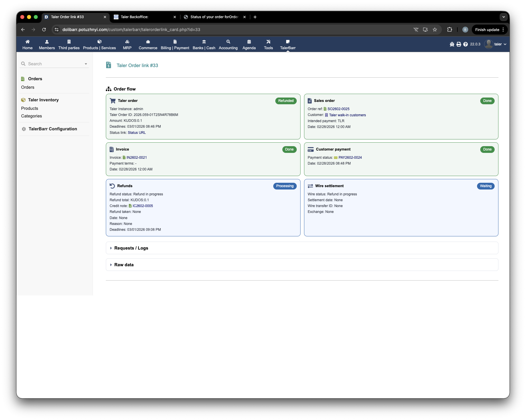The image size is (526, 420).
Task: Open Products in Taler Inventory menu
Action: 30,108
